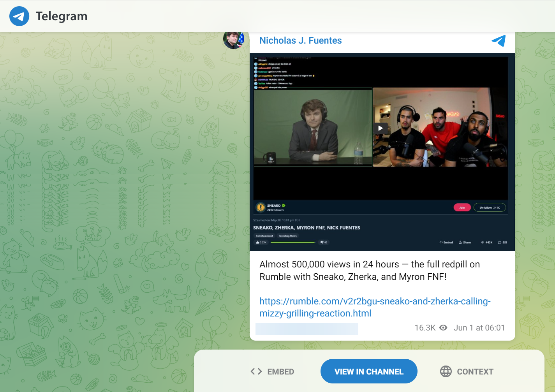Click the EMBED text label

coord(280,372)
